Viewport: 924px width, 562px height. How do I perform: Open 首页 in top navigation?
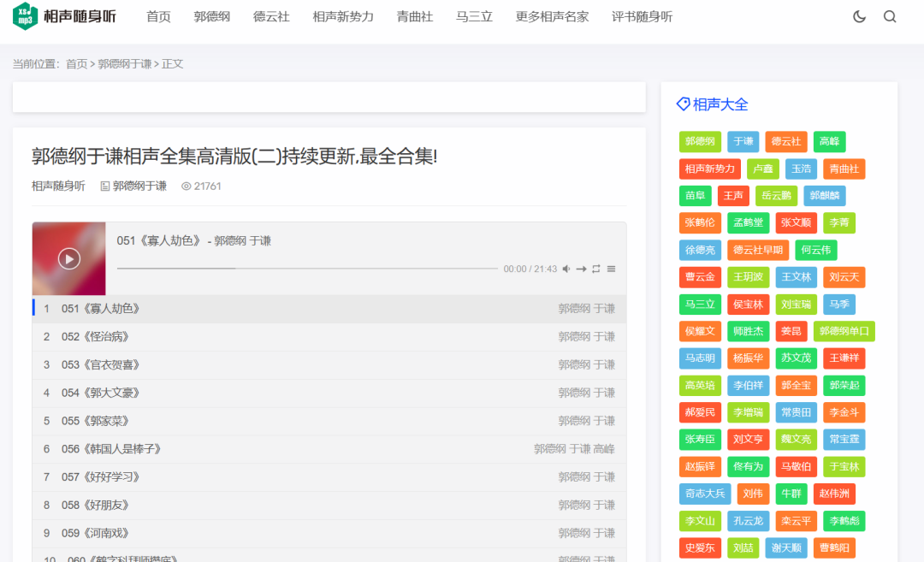point(158,16)
